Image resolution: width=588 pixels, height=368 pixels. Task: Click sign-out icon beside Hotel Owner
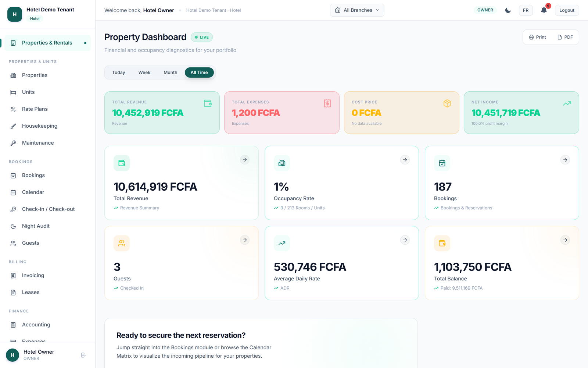tap(83, 355)
